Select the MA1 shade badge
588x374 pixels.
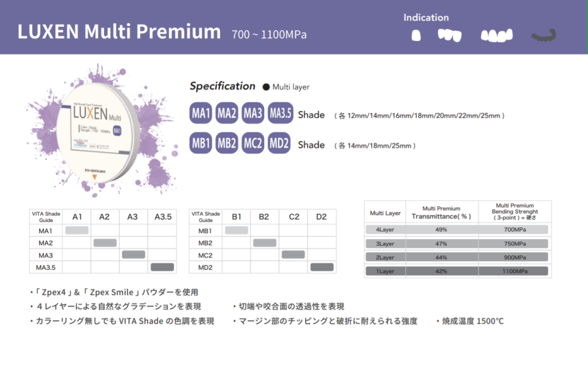(201, 114)
